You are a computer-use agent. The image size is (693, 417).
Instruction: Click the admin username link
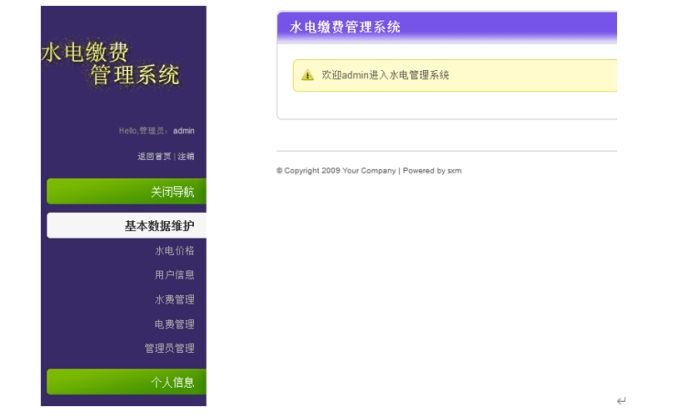[184, 131]
